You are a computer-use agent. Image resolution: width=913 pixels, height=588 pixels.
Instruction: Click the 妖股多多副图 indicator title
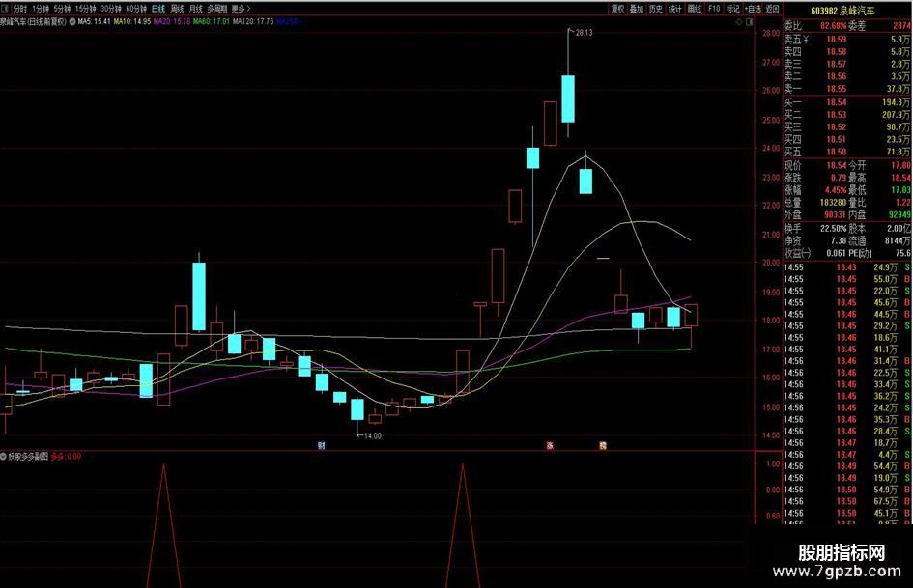pos(28,457)
